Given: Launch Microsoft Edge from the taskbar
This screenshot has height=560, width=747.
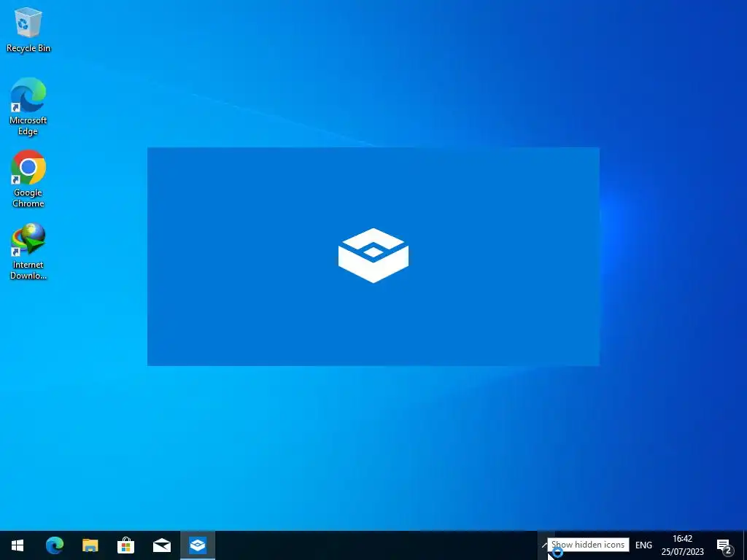Looking at the screenshot, I should [54, 545].
